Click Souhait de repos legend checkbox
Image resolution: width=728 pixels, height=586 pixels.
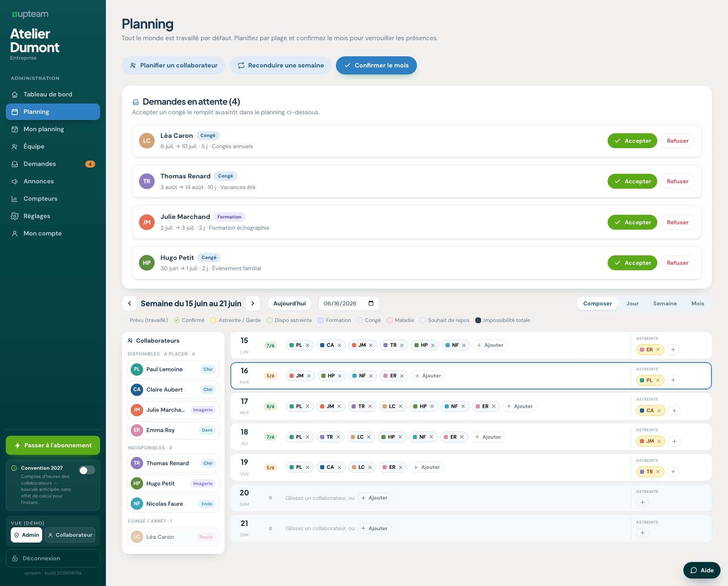pos(423,320)
